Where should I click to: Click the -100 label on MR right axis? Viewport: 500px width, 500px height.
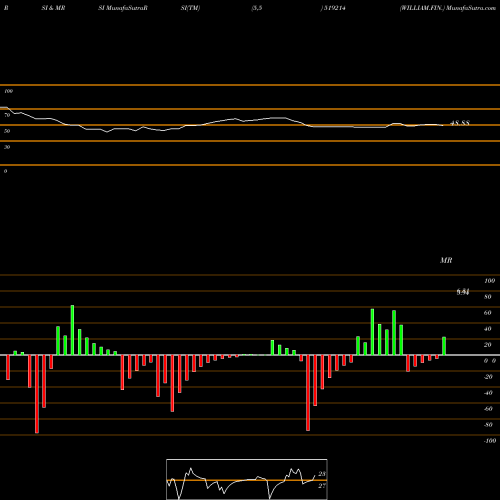coord(489,441)
